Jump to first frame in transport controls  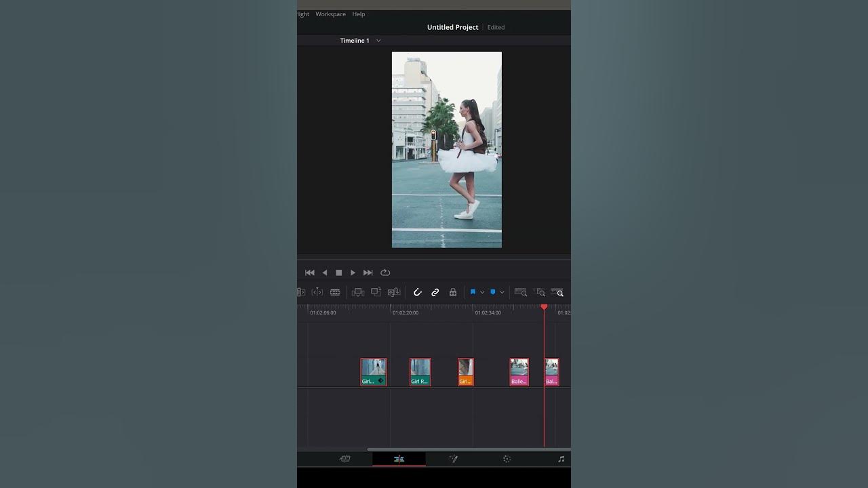tap(310, 272)
